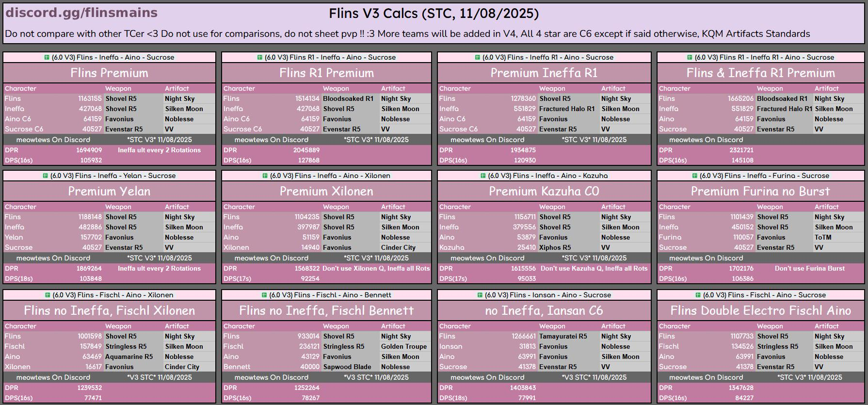
Task: Select DPR value 2321721 in Flins & Ineffa R1 Premium
Action: point(741,150)
